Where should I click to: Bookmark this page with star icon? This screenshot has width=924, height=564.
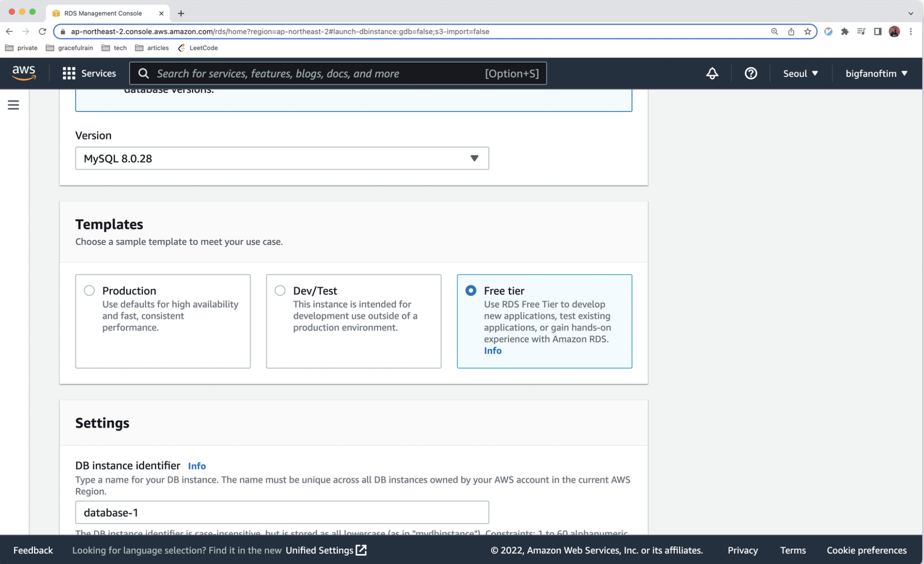pyautogui.click(x=807, y=31)
